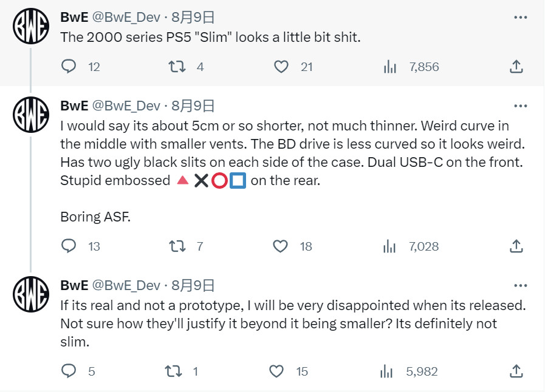This screenshot has width=548, height=392.
Task: Reply to the "Boring ASF" tweet
Action: click(69, 246)
